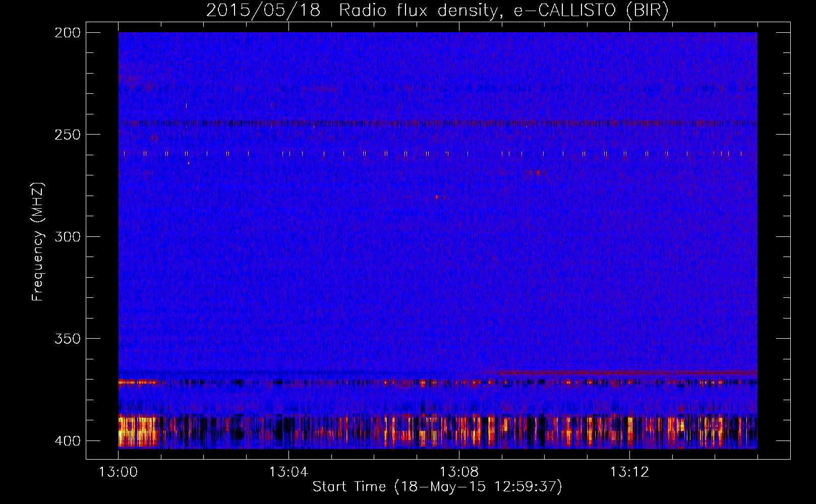Click the '350' frequency tick label
The height and width of the screenshot is (504, 816).
pos(67,339)
